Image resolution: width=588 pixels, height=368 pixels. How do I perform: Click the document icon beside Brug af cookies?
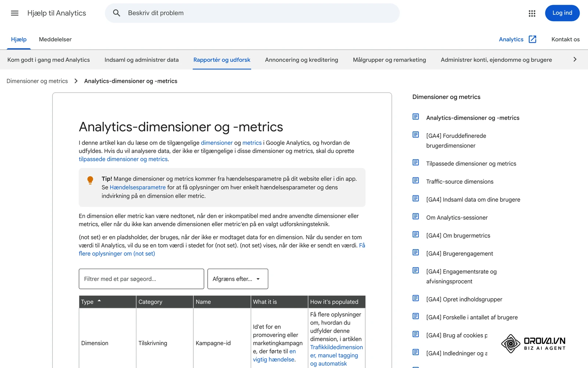[416, 335]
